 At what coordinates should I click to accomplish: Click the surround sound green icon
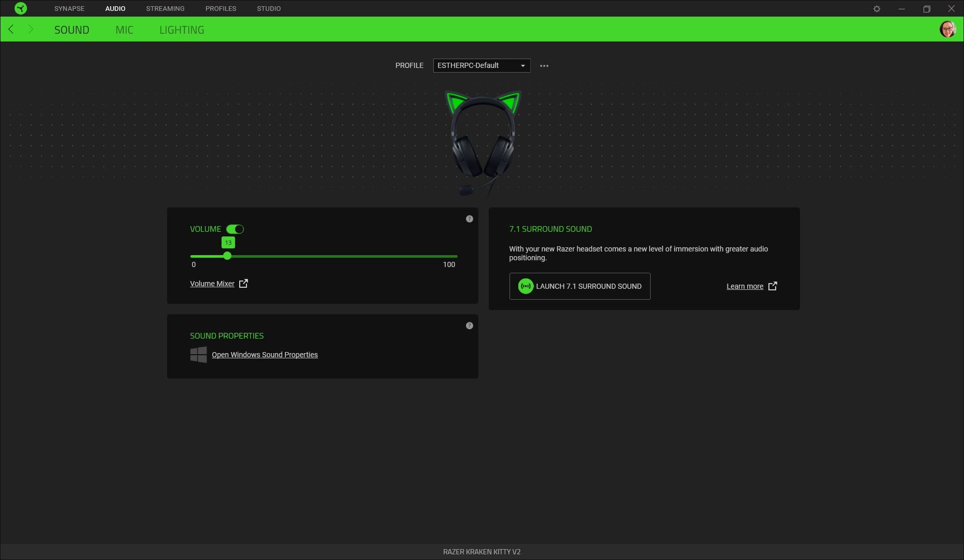[526, 286]
